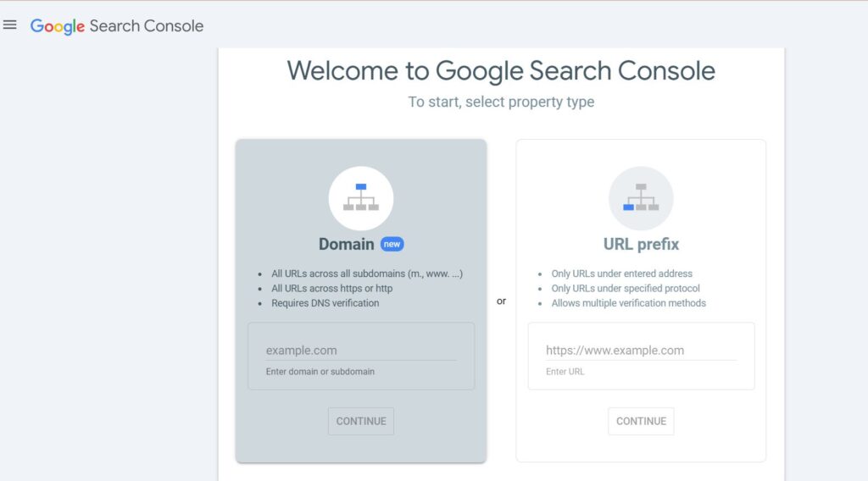This screenshot has height=481, width=868.
Task: Click CONTINUE under the URL prefix card
Action: pos(641,421)
